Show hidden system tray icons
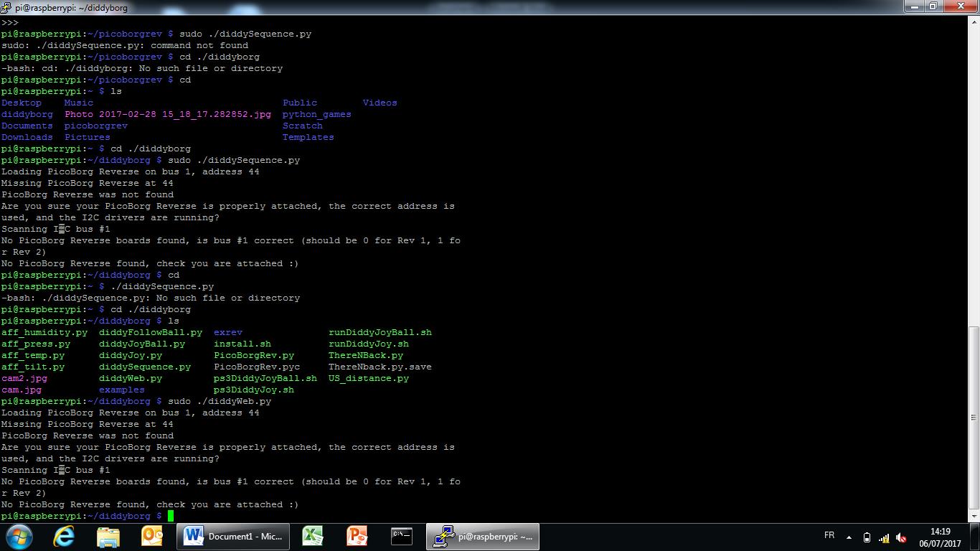The height and width of the screenshot is (551, 980). click(849, 537)
